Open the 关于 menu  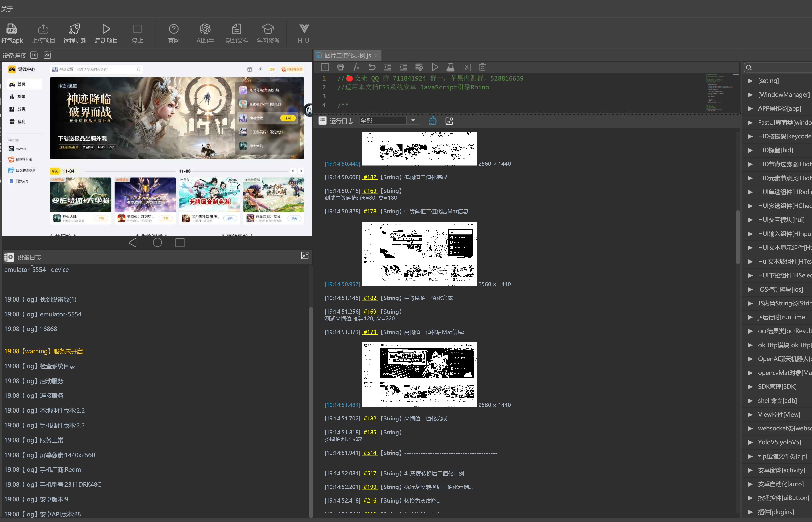coord(7,9)
